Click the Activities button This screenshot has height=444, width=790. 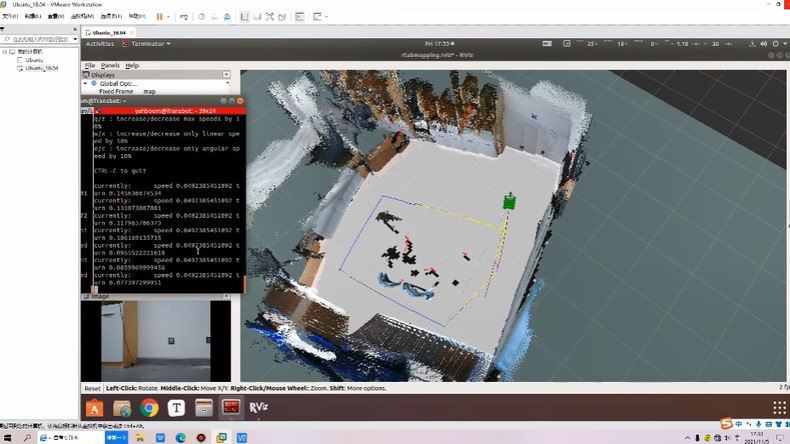pos(99,44)
